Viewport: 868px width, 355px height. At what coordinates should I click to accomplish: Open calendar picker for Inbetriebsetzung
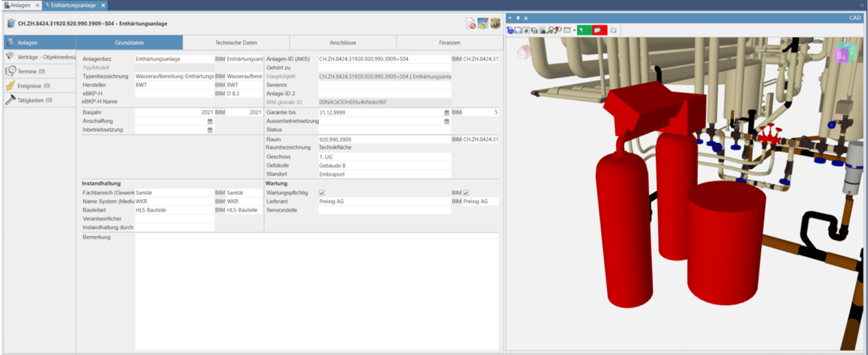(x=210, y=130)
